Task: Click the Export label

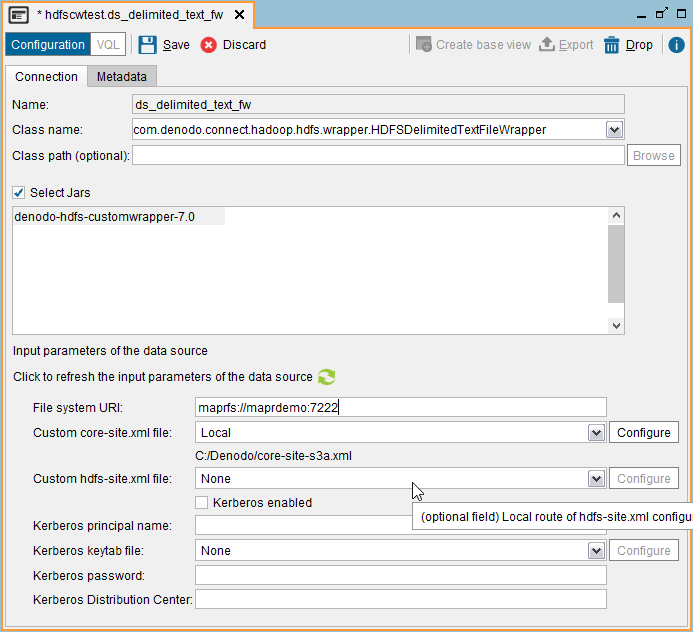Action: 576,45
